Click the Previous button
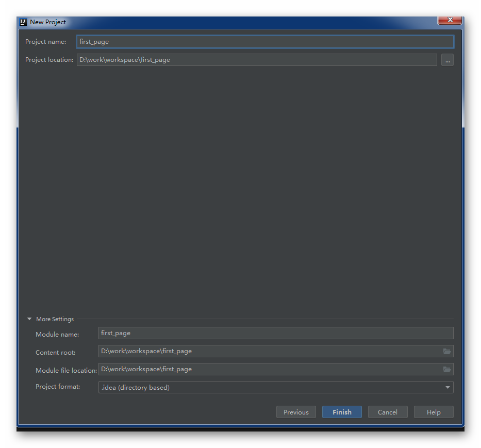Screen dimensions: 481x448 click(296, 412)
